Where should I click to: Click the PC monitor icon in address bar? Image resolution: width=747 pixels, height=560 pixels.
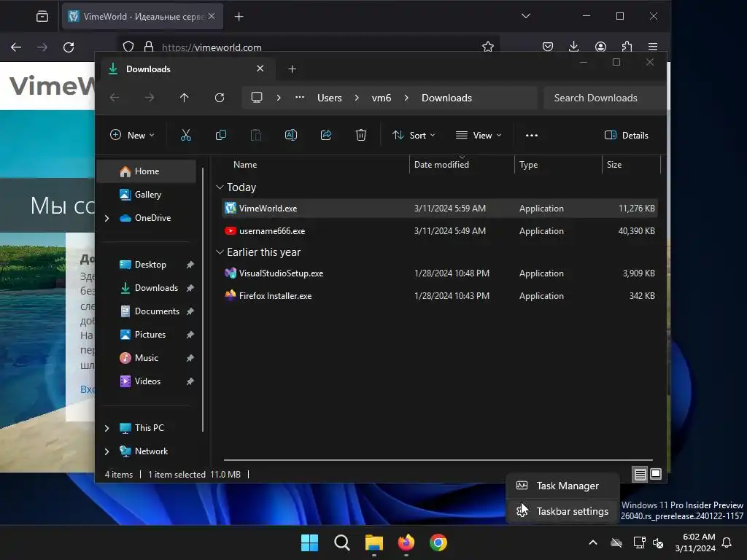coord(257,98)
